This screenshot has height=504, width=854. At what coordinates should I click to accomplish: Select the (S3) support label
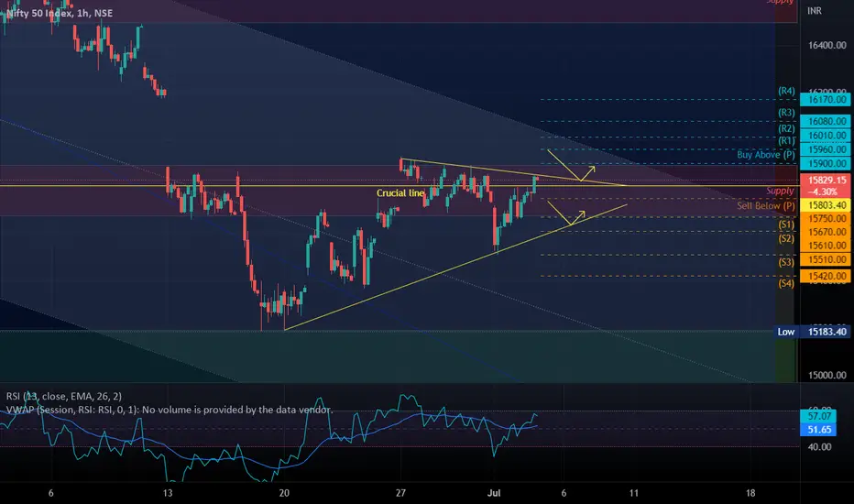[786, 262]
